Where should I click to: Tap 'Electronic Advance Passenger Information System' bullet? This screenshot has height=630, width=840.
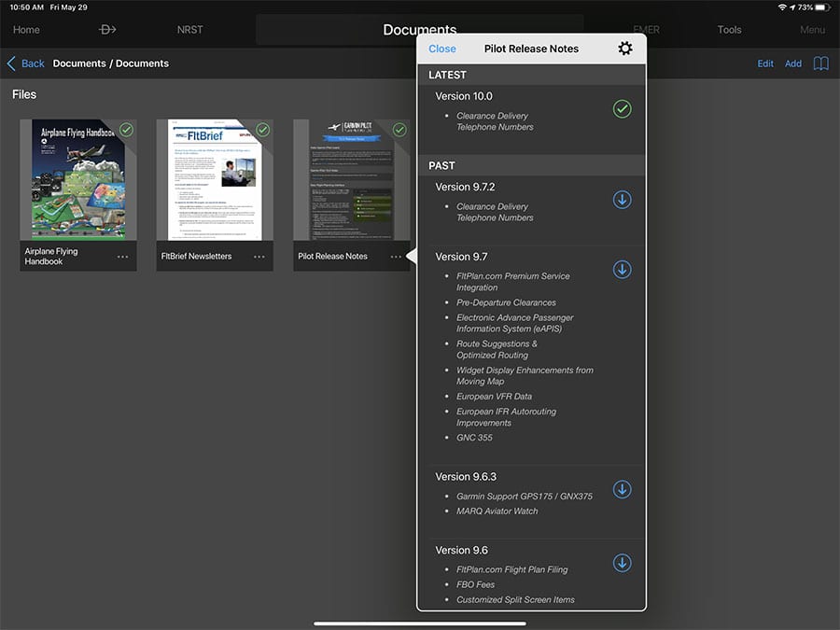[x=514, y=323]
